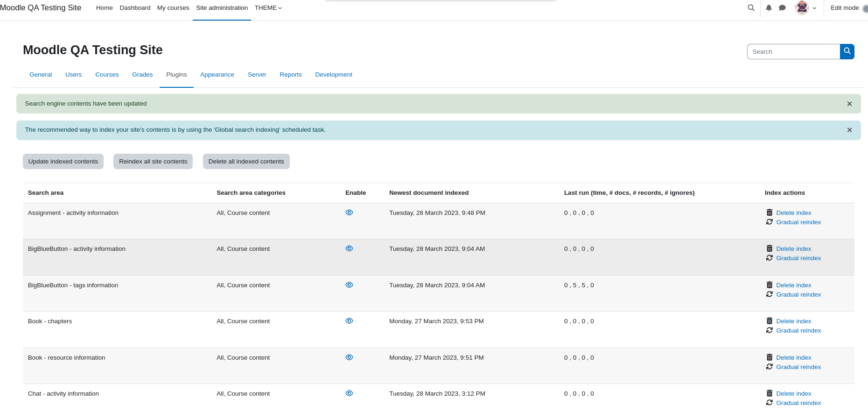
Task: Select Site administration in top navigation
Action: tap(222, 8)
